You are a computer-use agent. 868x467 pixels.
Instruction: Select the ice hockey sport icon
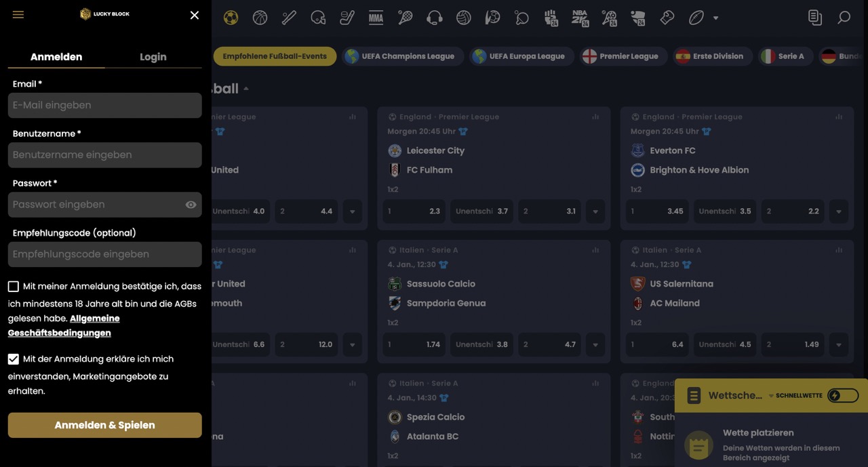pos(347,18)
